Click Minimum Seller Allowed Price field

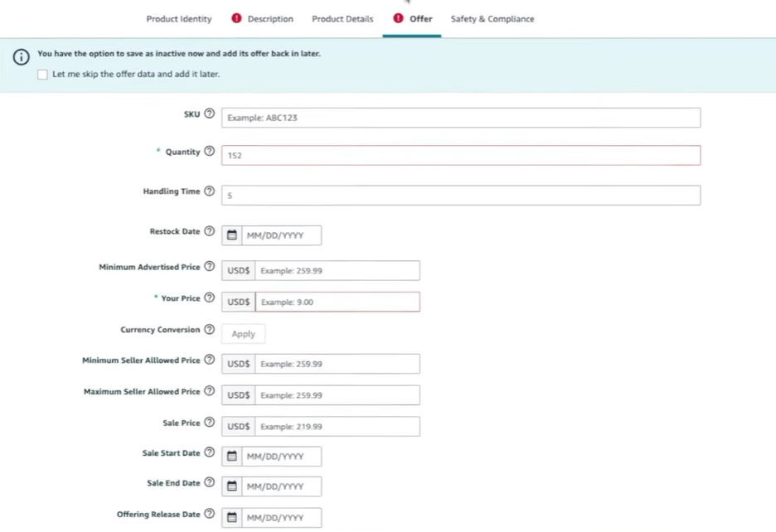[x=337, y=364]
